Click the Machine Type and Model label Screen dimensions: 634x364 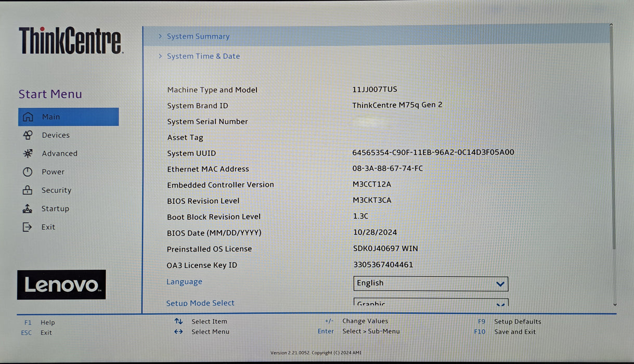click(212, 90)
